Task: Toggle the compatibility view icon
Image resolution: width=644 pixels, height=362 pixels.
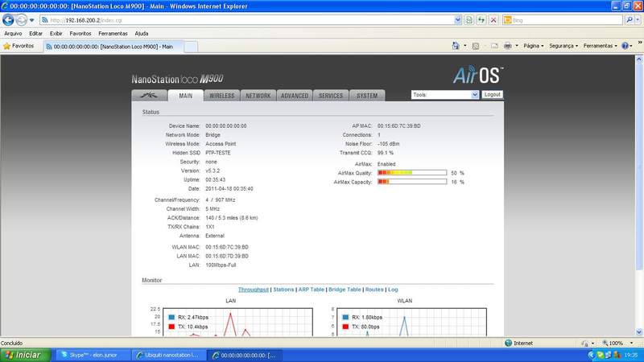Action: click(x=469, y=20)
